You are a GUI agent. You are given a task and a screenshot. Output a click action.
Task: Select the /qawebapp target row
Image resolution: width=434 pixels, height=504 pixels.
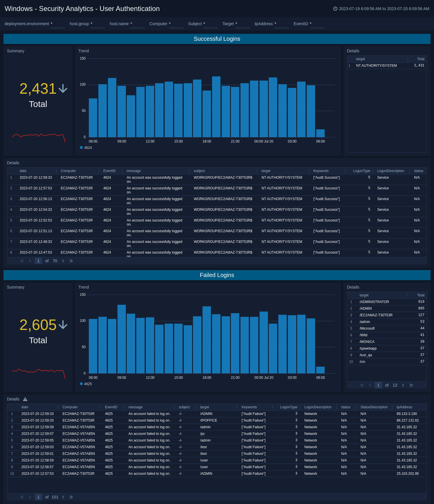[387, 348]
